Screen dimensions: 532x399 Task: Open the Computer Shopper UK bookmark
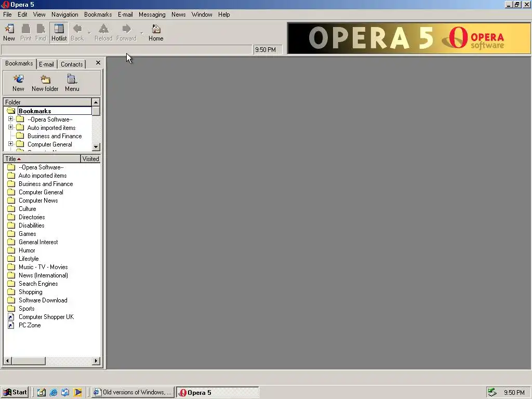point(46,317)
